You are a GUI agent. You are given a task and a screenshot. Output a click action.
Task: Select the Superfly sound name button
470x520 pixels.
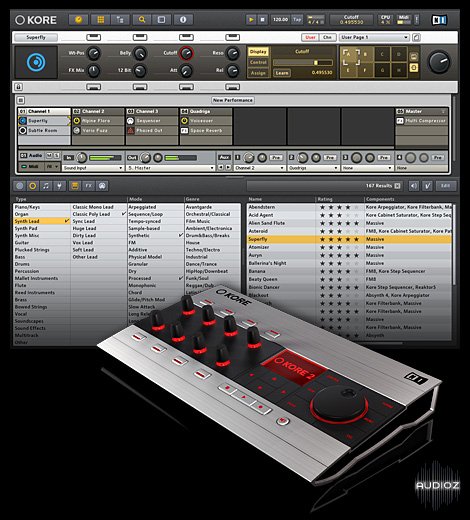[36, 37]
